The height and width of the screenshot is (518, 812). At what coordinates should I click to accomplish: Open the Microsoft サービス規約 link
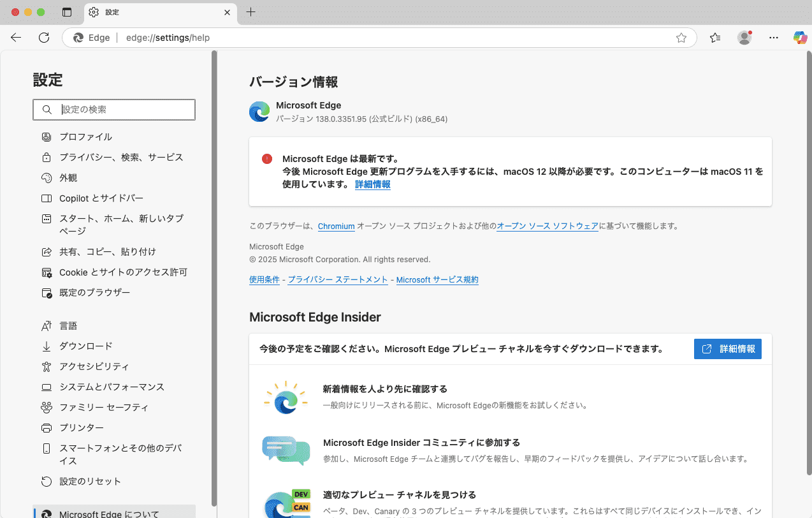pos(437,279)
